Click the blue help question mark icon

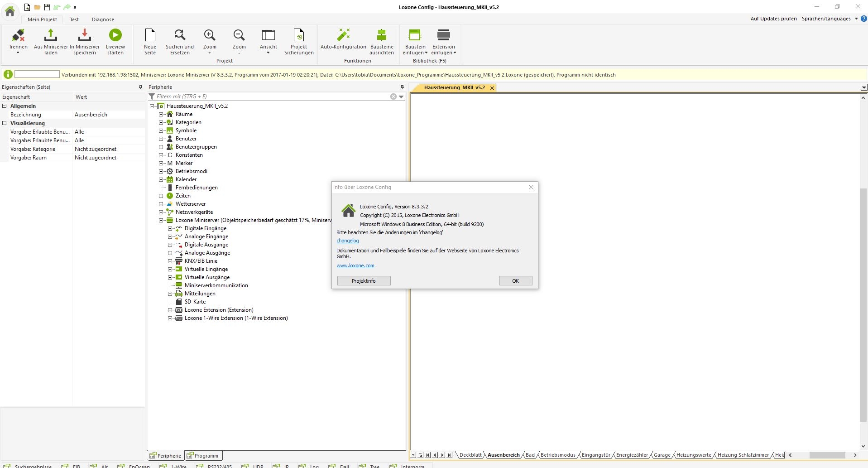863,19
